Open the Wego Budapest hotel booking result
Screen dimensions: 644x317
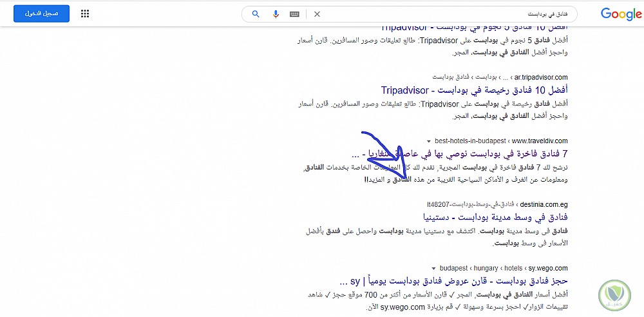point(454,282)
